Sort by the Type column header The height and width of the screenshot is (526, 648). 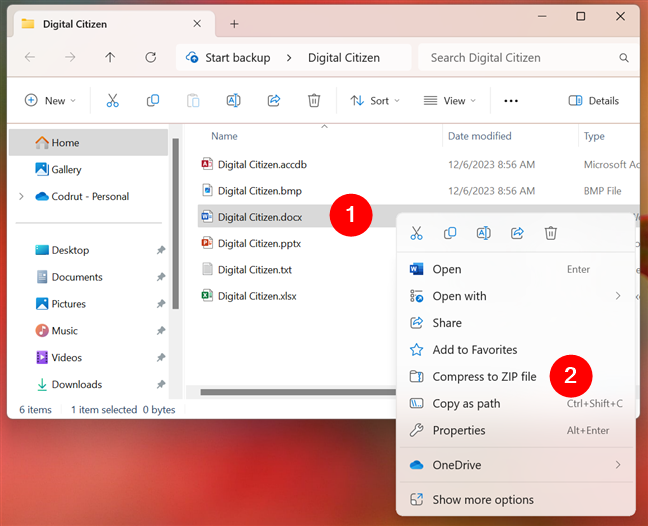click(x=594, y=136)
